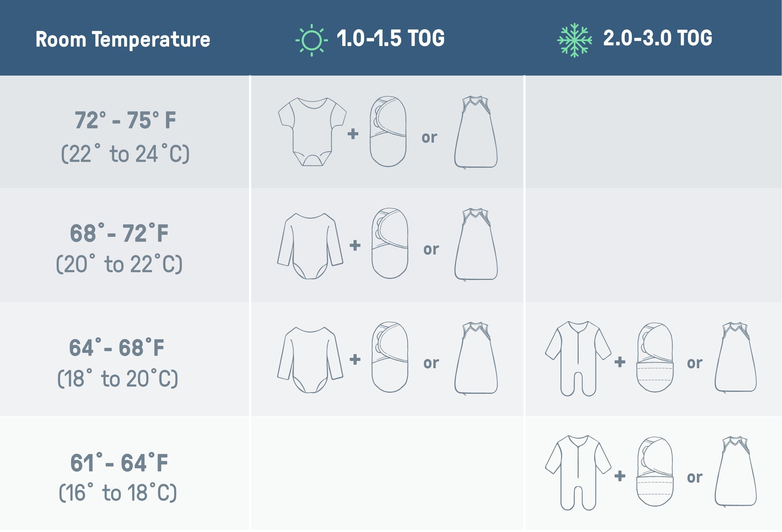Viewport: 782px width, 532px height.
Task: Click the "68°- 72°F" temperature label
Action: pos(119,233)
